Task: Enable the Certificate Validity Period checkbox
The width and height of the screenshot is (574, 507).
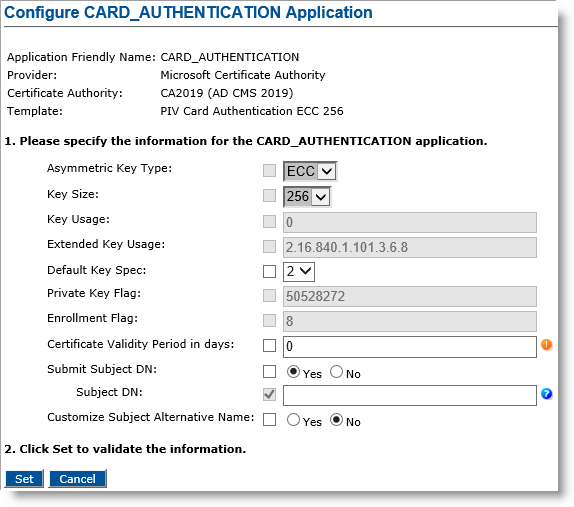Action: pyautogui.click(x=269, y=345)
